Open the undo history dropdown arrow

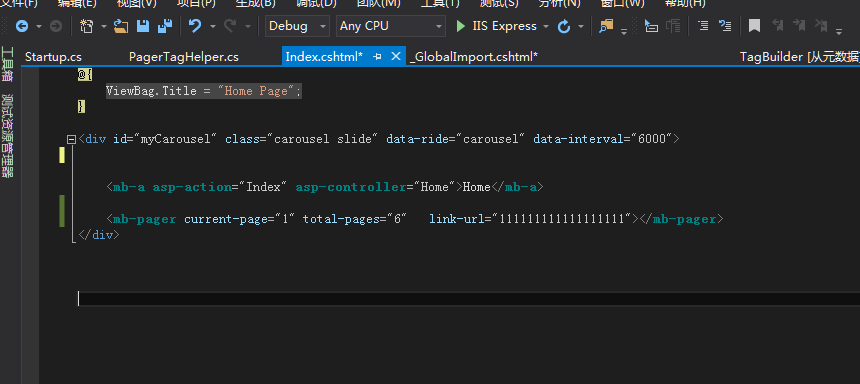(x=212, y=26)
